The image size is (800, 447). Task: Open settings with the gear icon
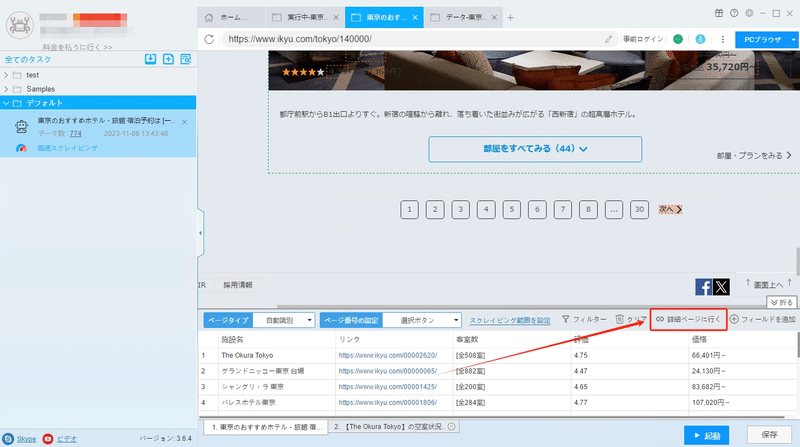coord(749,13)
